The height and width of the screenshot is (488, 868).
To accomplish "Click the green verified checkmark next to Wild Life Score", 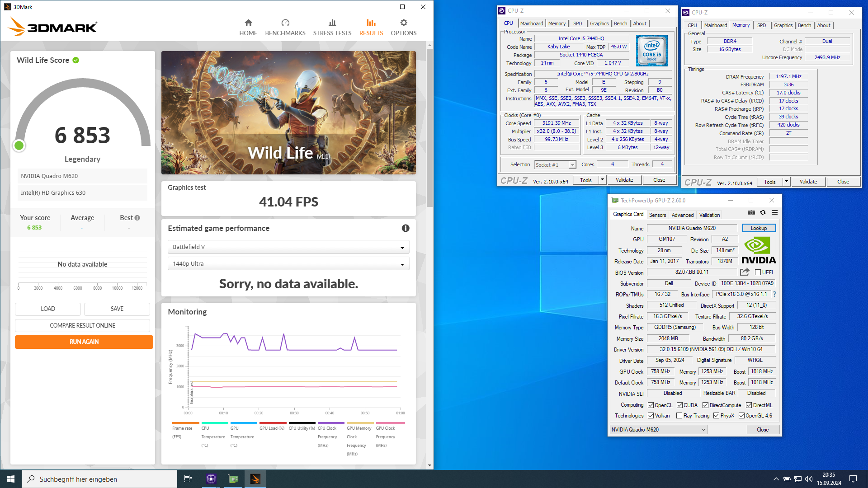I will pyautogui.click(x=76, y=60).
